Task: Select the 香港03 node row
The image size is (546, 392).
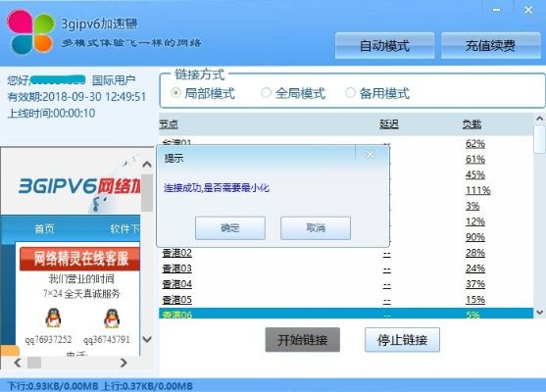Action: pyautogui.click(x=346, y=269)
